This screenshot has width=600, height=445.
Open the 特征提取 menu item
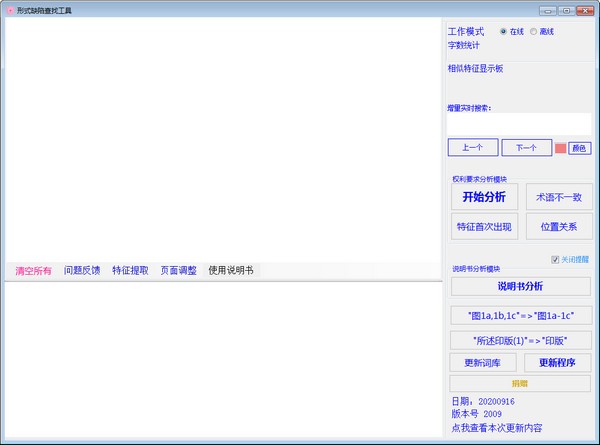pyautogui.click(x=130, y=270)
